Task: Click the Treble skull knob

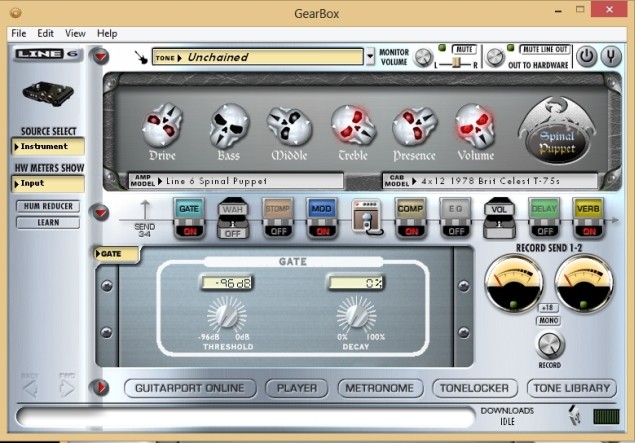Action: click(x=353, y=126)
